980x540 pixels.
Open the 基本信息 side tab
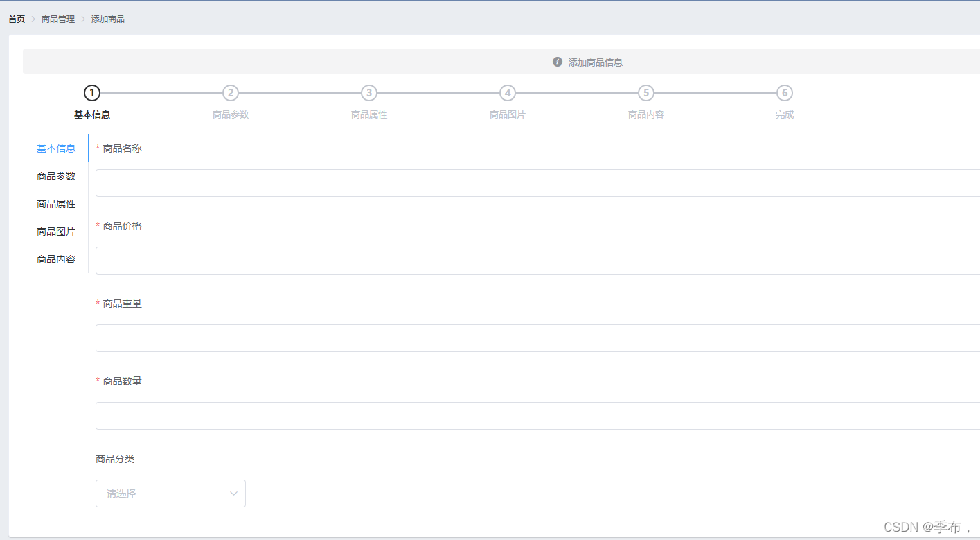pyautogui.click(x=56, y=148)
